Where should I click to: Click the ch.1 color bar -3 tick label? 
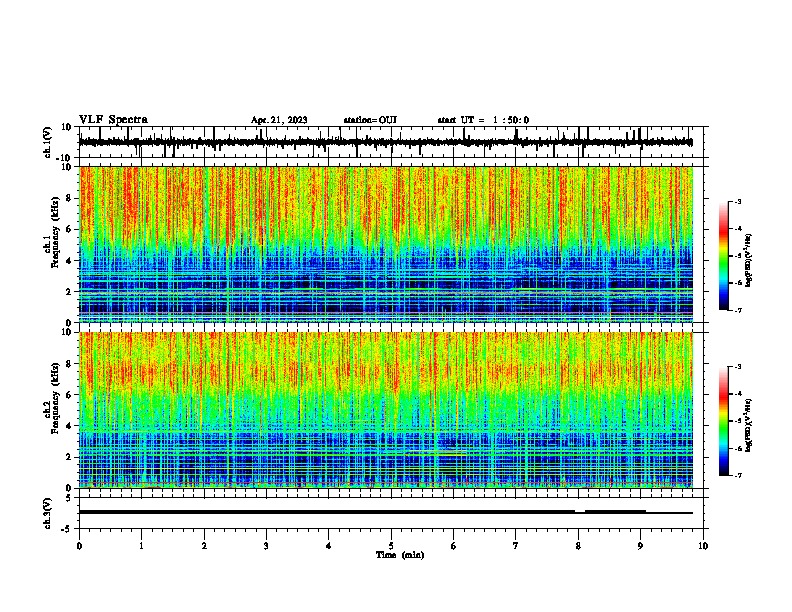pos(737,202)
